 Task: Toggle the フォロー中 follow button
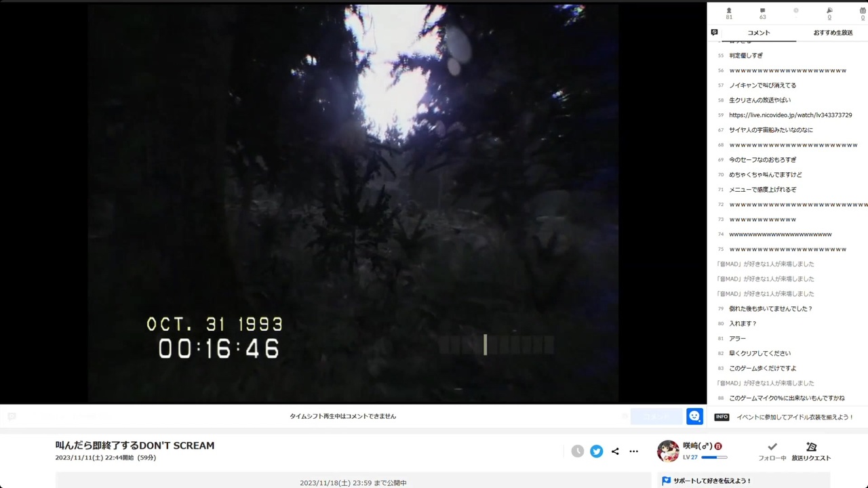pos(772,451)
